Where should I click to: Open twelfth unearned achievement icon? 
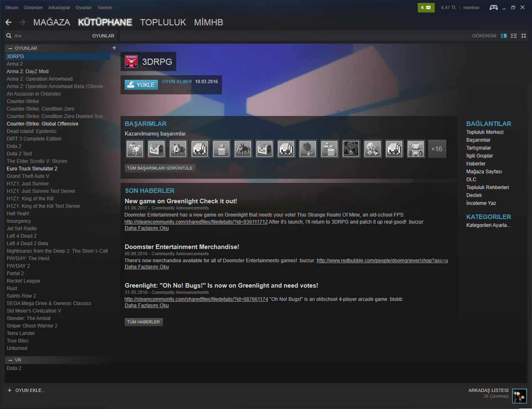click(x=372, y=149)
